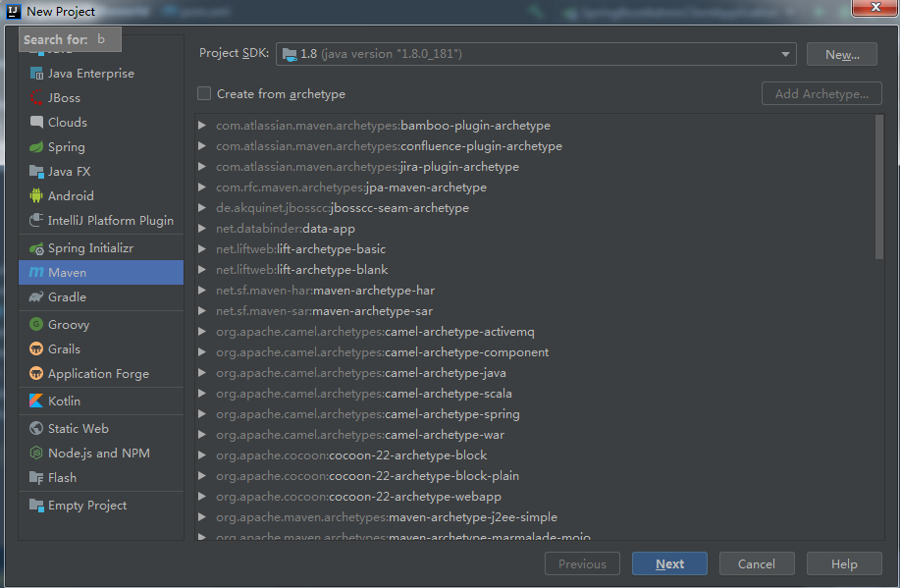Select maven-archetype-har row

(535, 291)
